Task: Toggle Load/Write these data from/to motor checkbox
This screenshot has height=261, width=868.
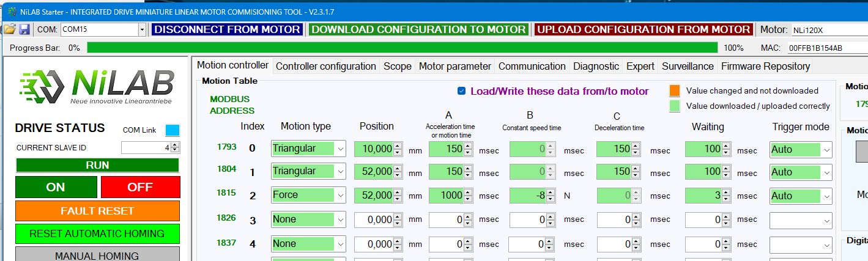Action: [461, 91]
